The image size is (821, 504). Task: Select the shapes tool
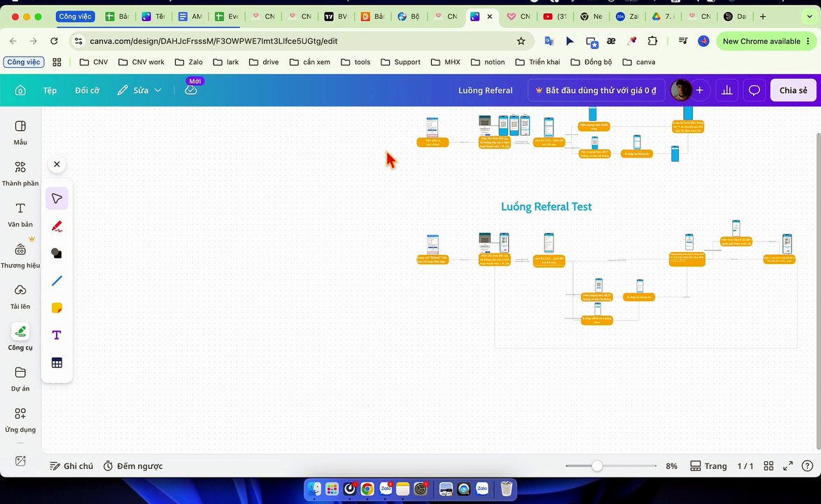coord(57,253)
